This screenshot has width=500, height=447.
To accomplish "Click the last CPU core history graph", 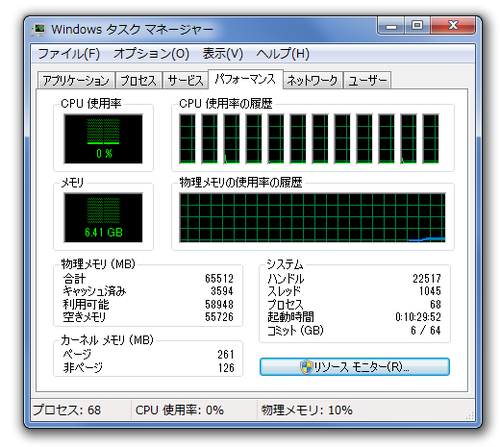I will point(431,139).
